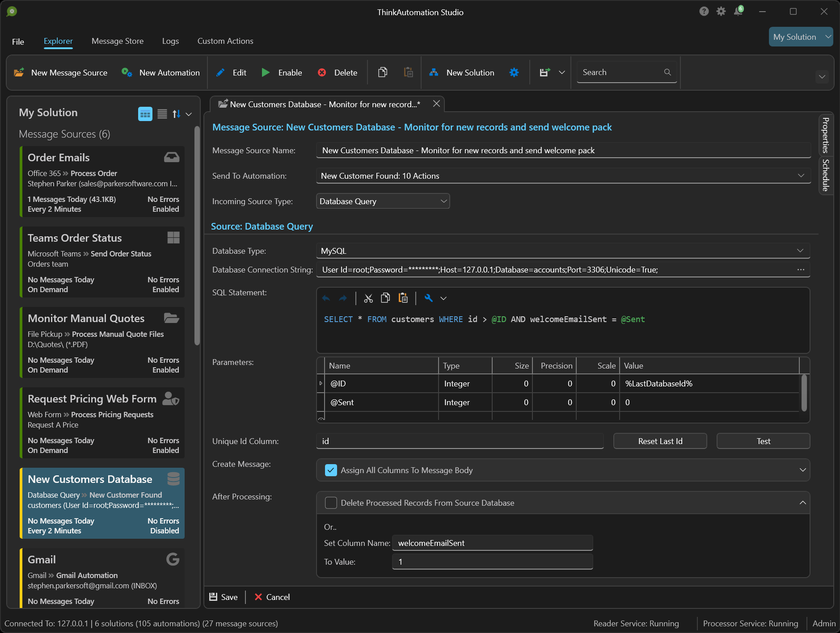Image resolution: width=840 pixels, height=633 pixels.
Task: Switch to tile view in My Solution
Action: click(x=145, y=114)
